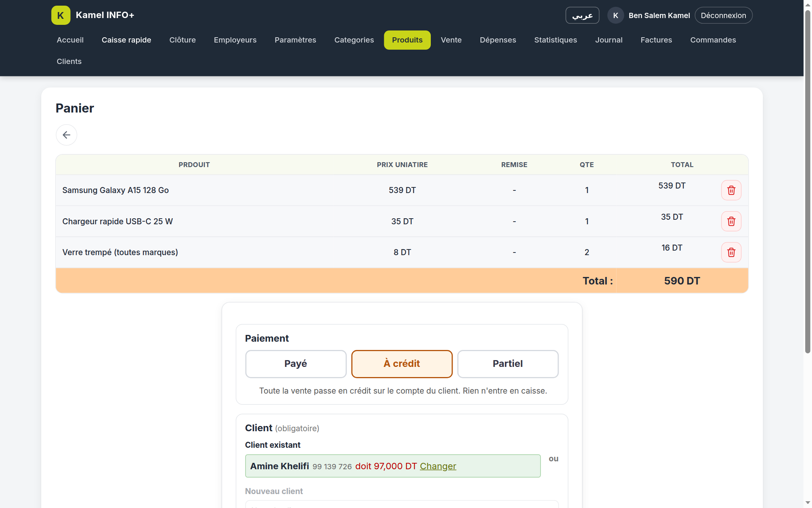
Task: Open the Journal page
Action: click(x=609, y=40)
